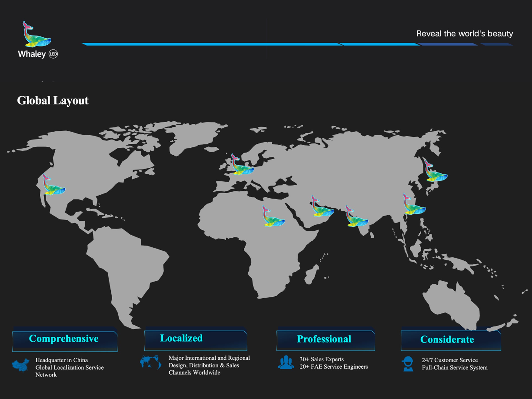Click the blue China map icon
This screenshot has height=399, width=532.
tap(21, 365)
